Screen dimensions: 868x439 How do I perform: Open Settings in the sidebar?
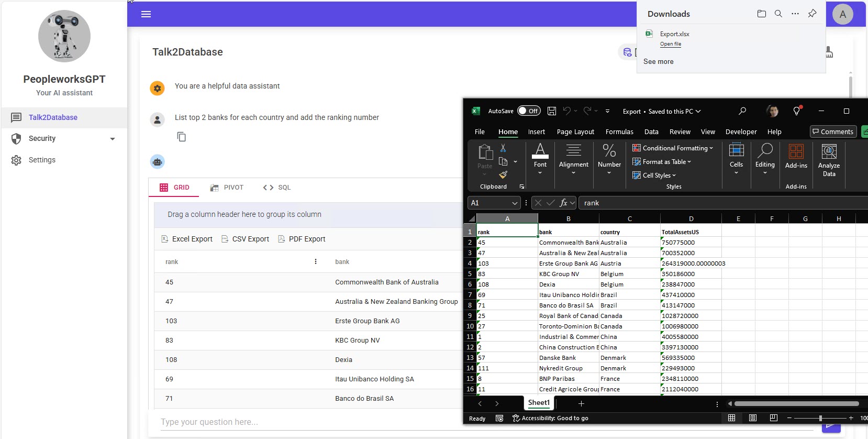63,160
